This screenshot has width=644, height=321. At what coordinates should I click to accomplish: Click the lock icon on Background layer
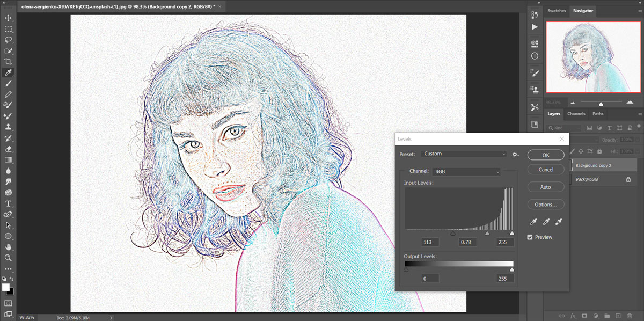(628, 179)
